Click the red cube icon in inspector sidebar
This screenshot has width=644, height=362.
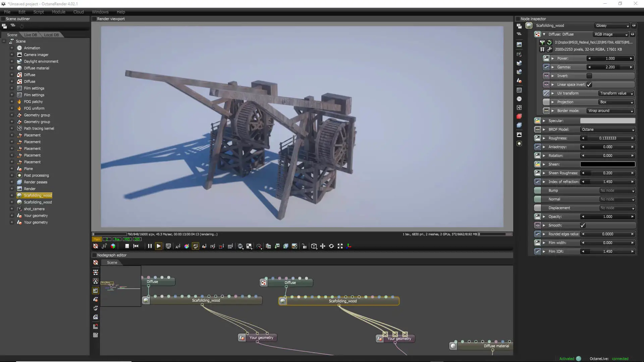pyautogui.click(x=519, y=116)
